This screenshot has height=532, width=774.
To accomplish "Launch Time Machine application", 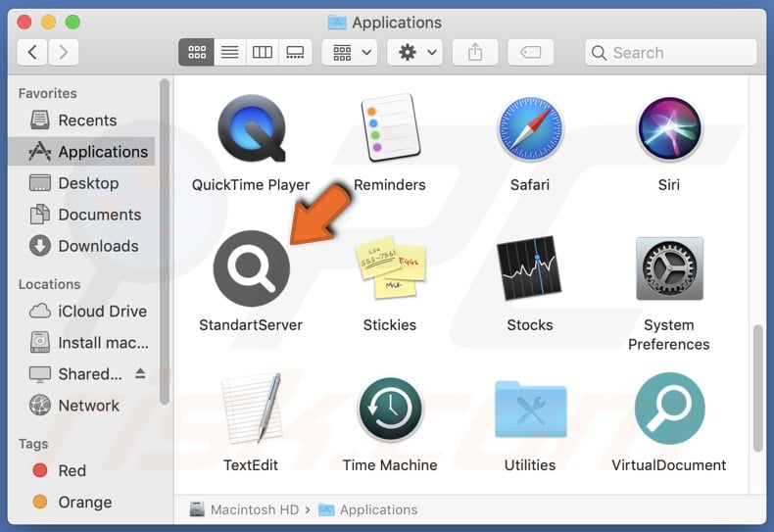I will [390, 409].
